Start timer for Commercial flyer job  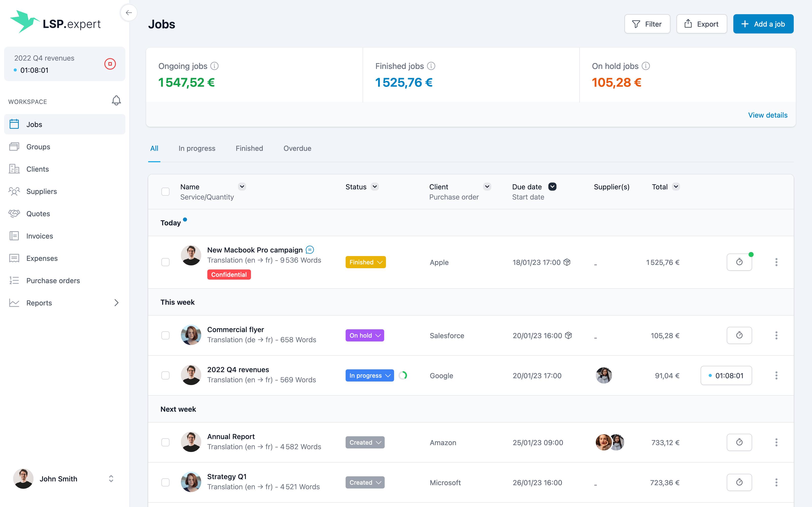point(739,335)
